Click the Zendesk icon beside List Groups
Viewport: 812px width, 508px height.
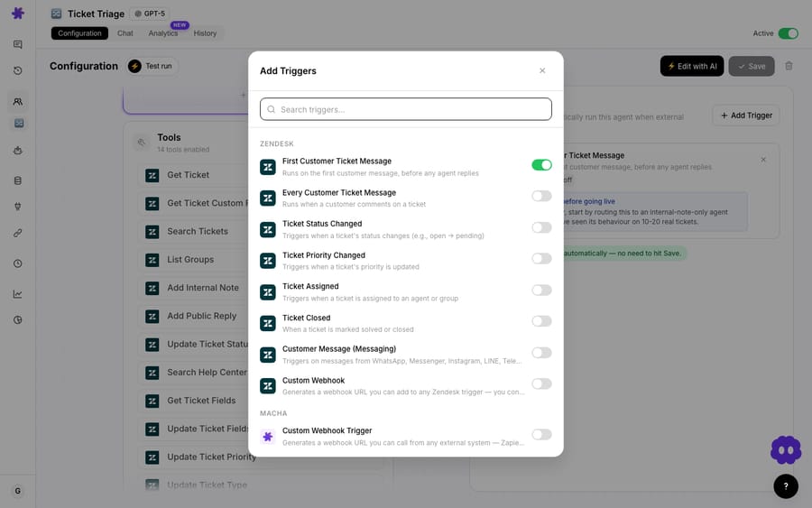[152, 260]
